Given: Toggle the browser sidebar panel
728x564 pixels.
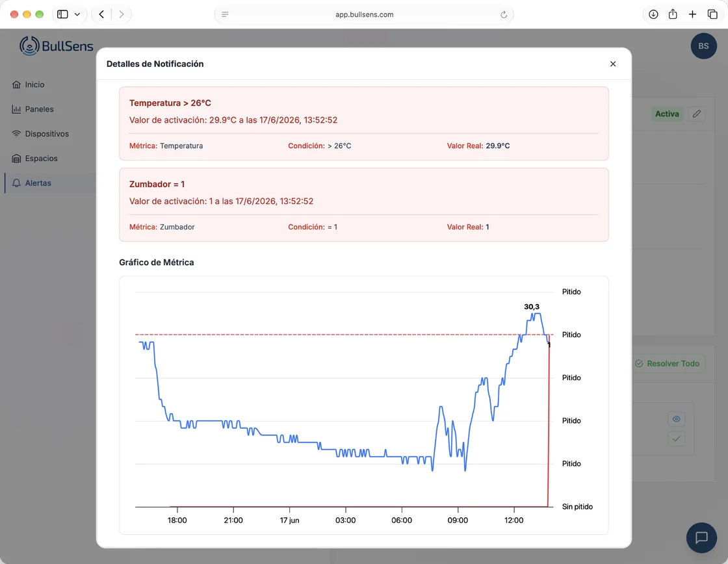Looking at the screenshot, I should click(x=62, y=14).
